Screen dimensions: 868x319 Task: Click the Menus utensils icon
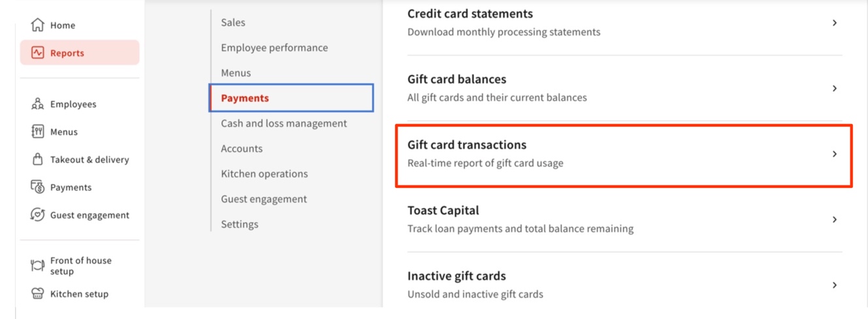click(37, 132)
